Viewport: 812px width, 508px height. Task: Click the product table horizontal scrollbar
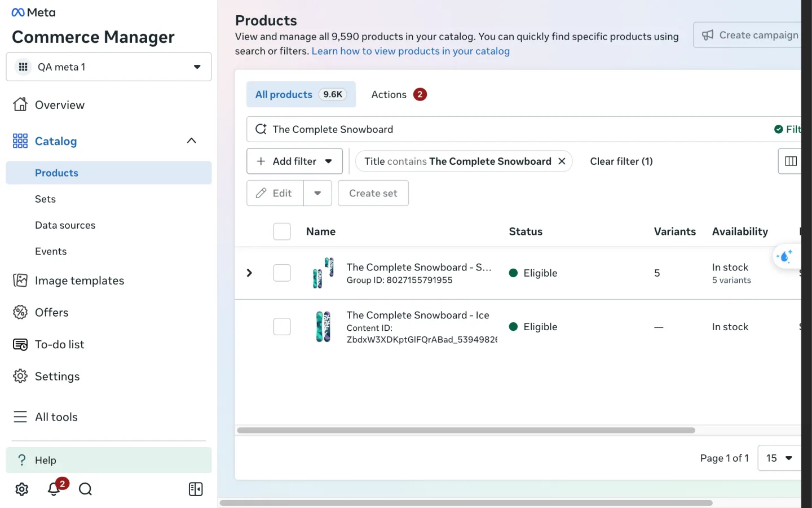coord(466,430)
